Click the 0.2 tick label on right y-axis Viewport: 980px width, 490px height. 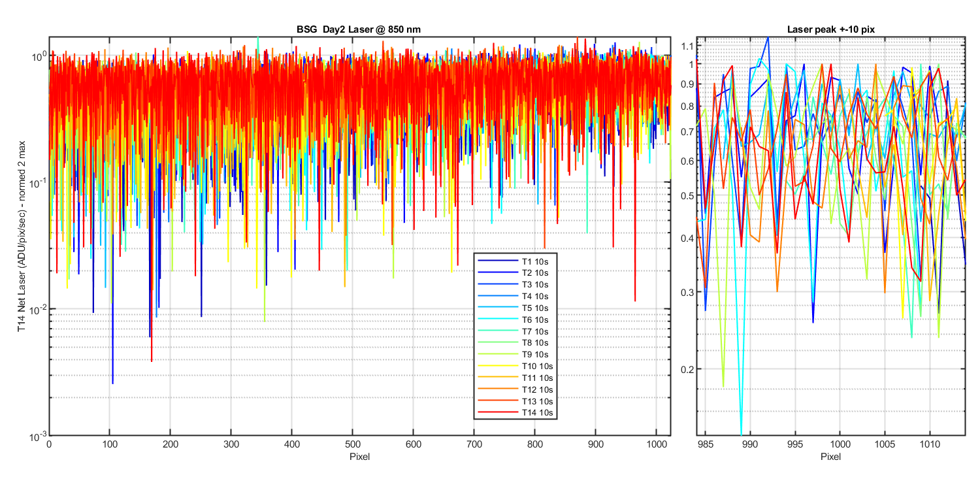point(687,369)
